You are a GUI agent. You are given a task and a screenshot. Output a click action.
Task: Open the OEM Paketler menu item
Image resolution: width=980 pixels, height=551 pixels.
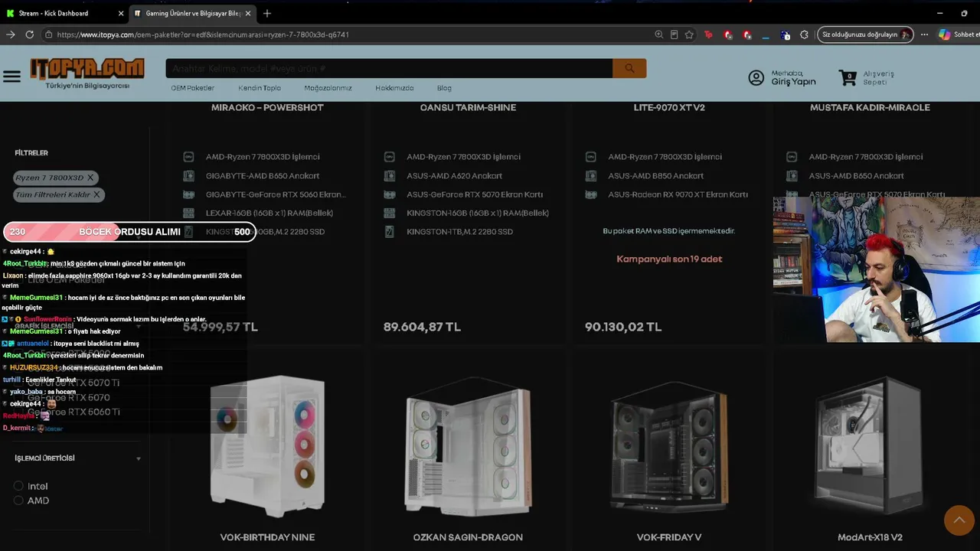(193, 88)
